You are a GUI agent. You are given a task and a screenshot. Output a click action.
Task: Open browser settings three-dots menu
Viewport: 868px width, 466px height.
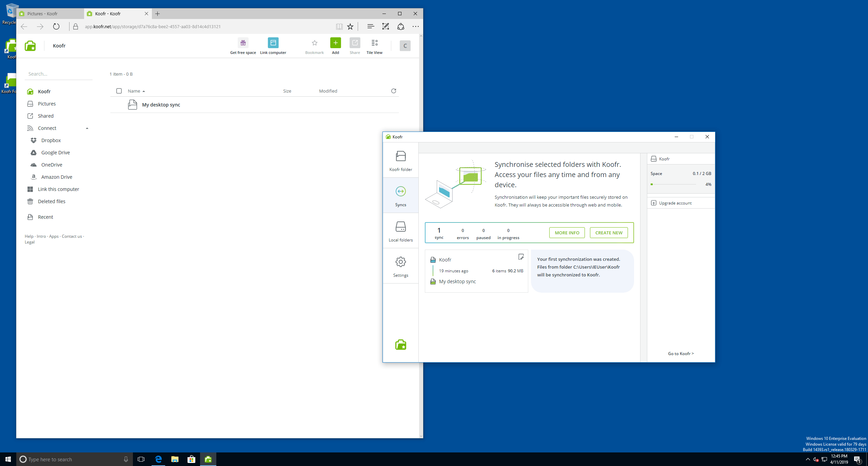point(415,26)
